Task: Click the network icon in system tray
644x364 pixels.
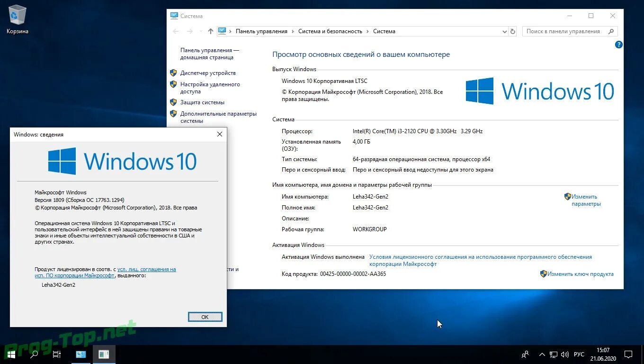Action: 553,354
